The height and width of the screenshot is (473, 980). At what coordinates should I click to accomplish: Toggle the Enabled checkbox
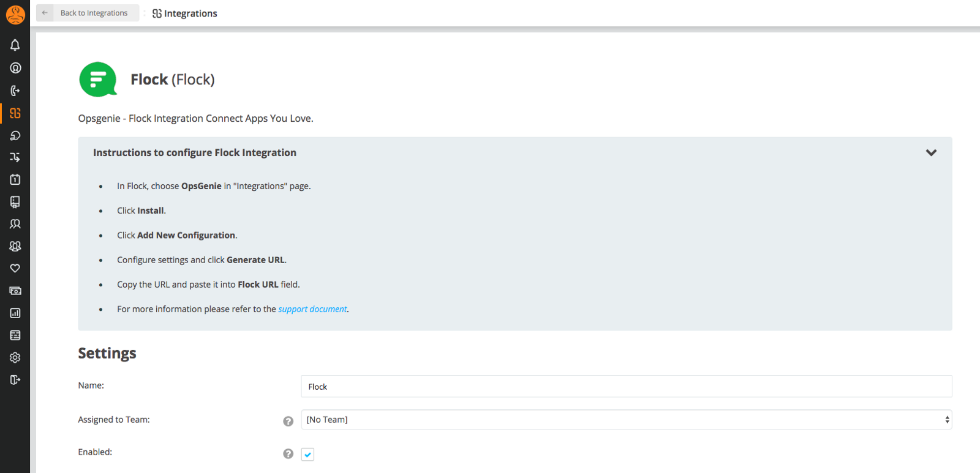(307, 454)
